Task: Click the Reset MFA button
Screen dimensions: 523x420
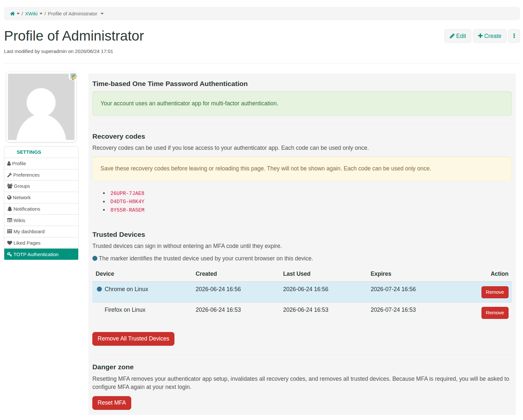Action: coord(112,403)
